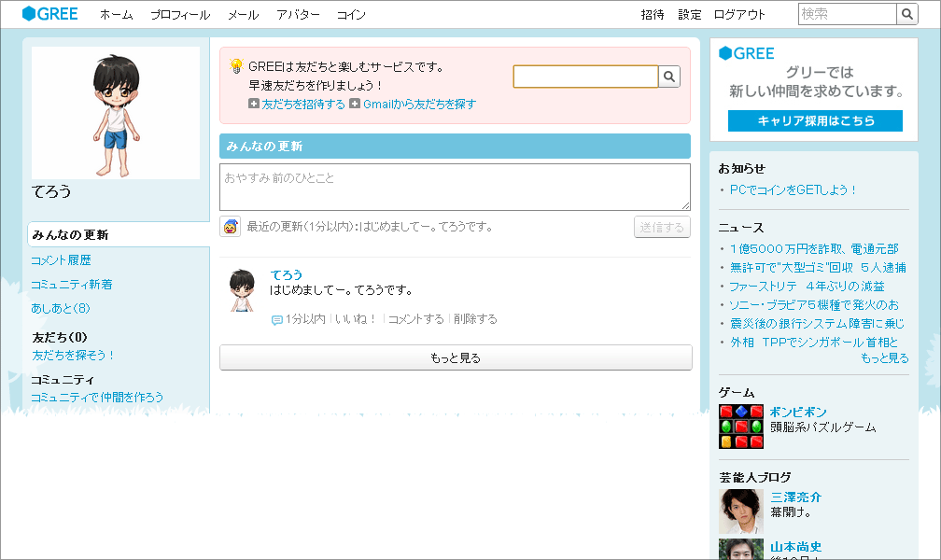Click the header search magnifier icon
The width and height of the screenshot is (941, 560).
coord(907,14)
